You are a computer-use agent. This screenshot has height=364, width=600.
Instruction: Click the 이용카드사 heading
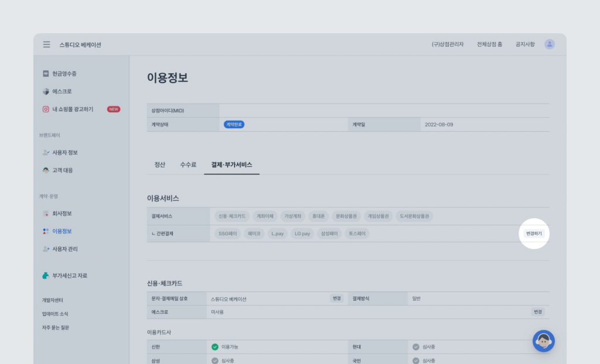(x=159, y=332)
